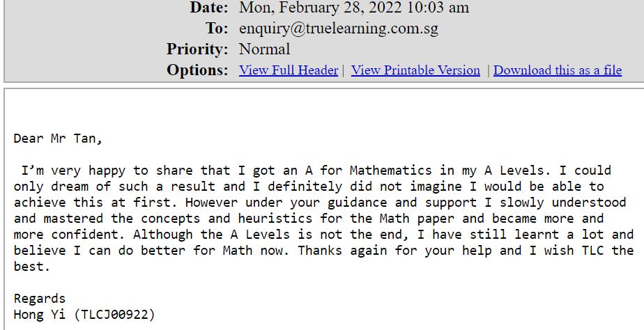644x330 pixels.
Task: Click the TLC abbreviation in the message
Action: coord(592,251)
